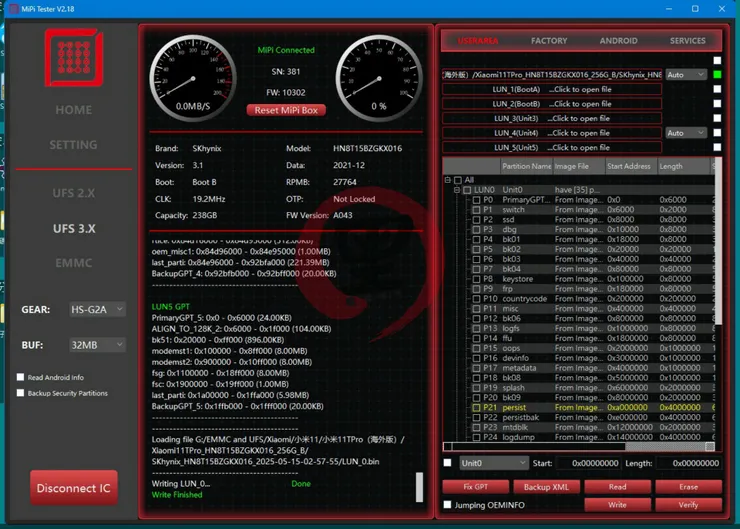Toggle the green checkbox beside the loaded file path
Screen dimensions: 740x529
pos(717,75)
